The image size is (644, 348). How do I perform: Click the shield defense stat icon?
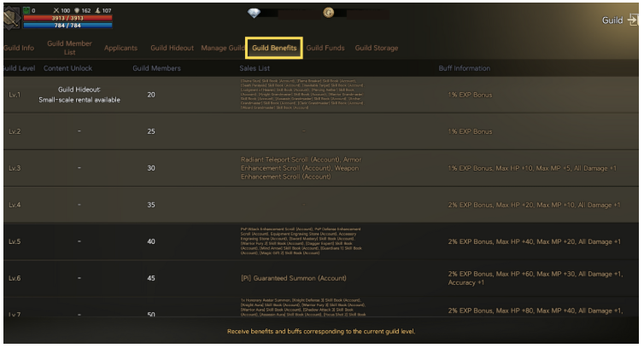77,10
